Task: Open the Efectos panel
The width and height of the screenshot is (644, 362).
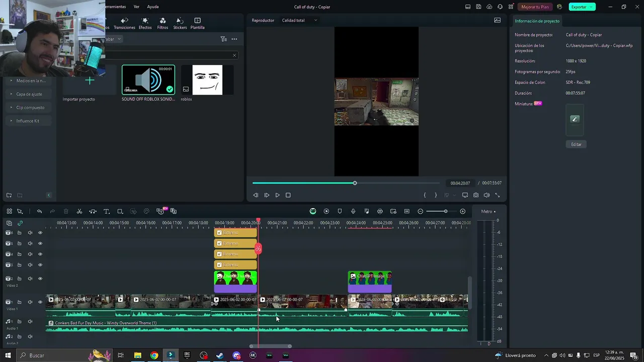Action: coord(145,23)
